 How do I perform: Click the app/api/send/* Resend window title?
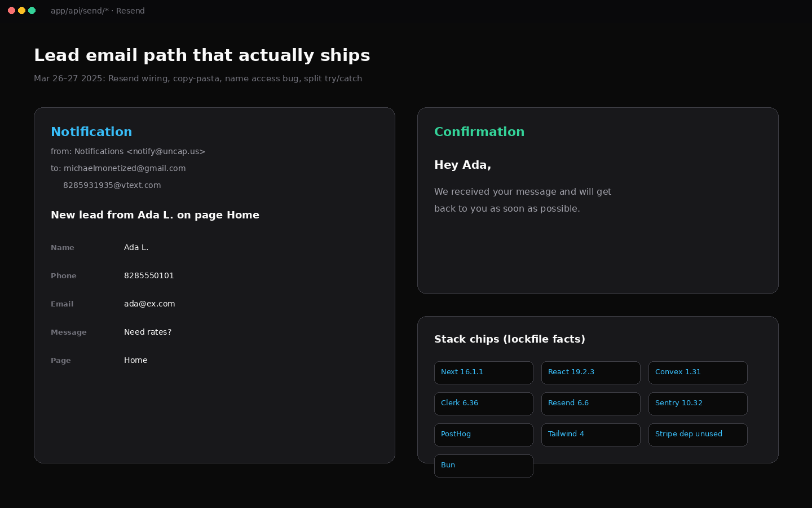98,11
